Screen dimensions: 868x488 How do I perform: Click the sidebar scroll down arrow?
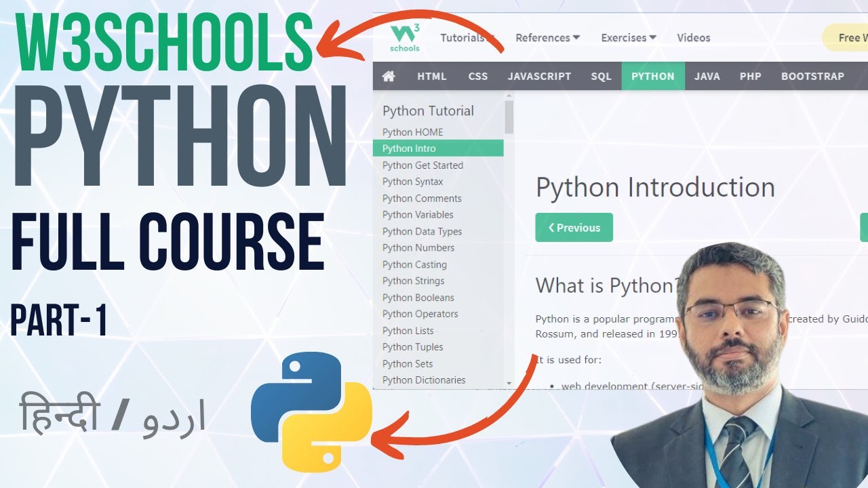509,384
